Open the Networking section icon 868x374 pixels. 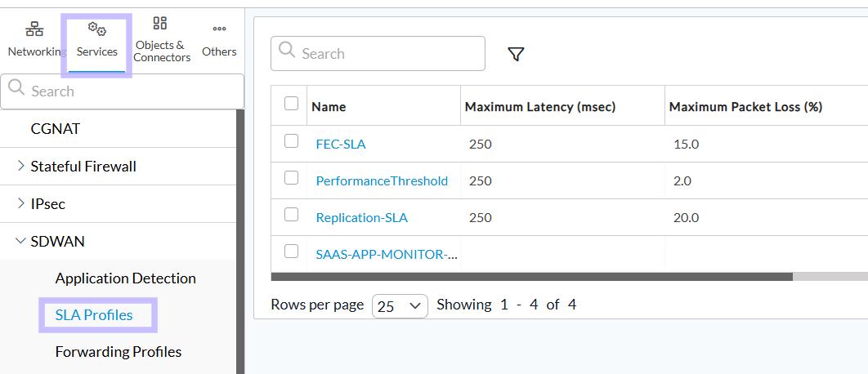pos(34,29)
